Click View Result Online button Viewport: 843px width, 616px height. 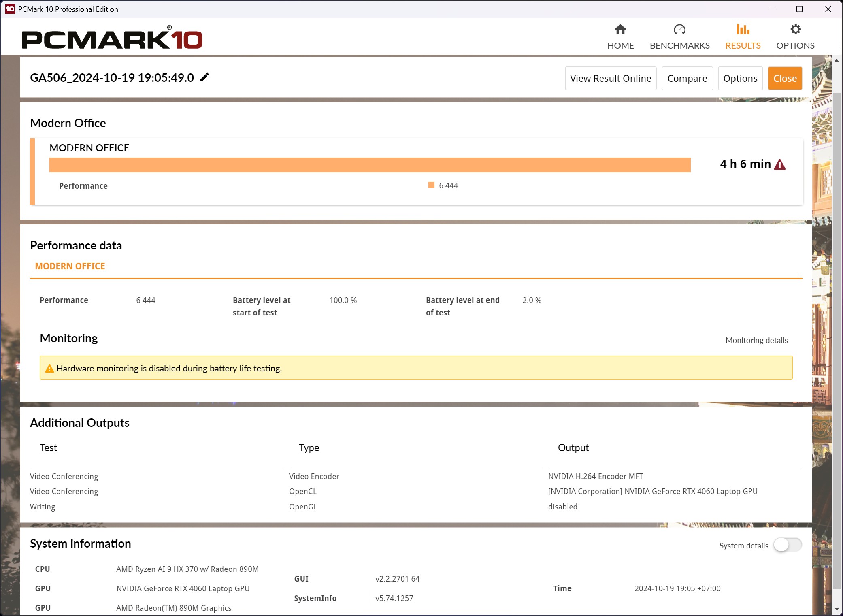click(611, 79)
